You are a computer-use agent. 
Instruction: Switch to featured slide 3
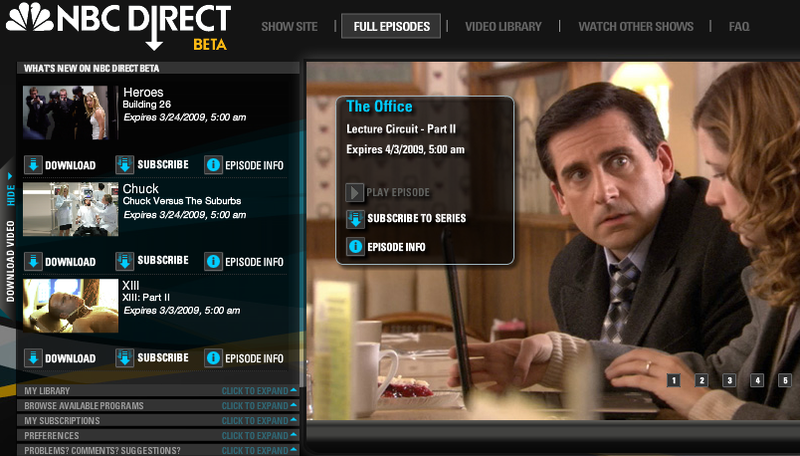[x=729, y=380]
